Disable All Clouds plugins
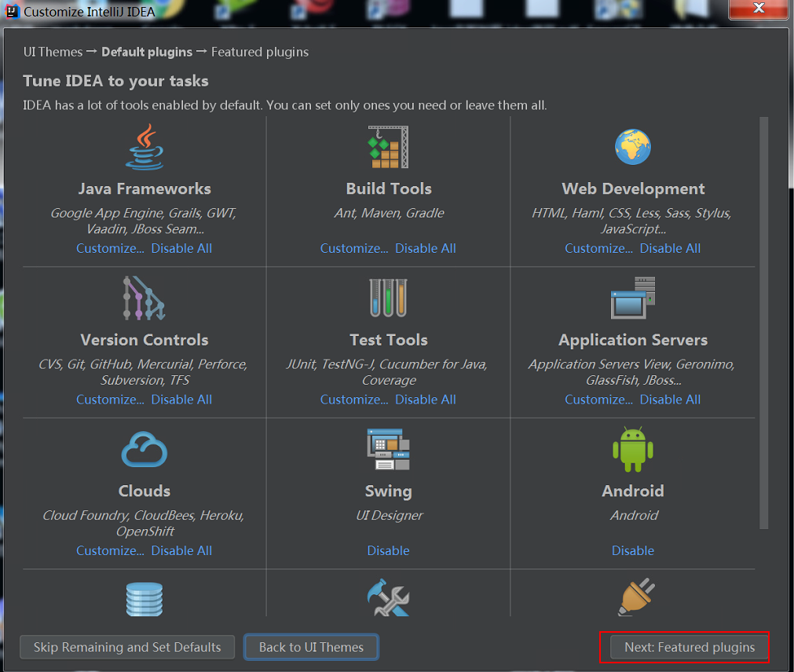794x672 pixels. pos(181,550)
